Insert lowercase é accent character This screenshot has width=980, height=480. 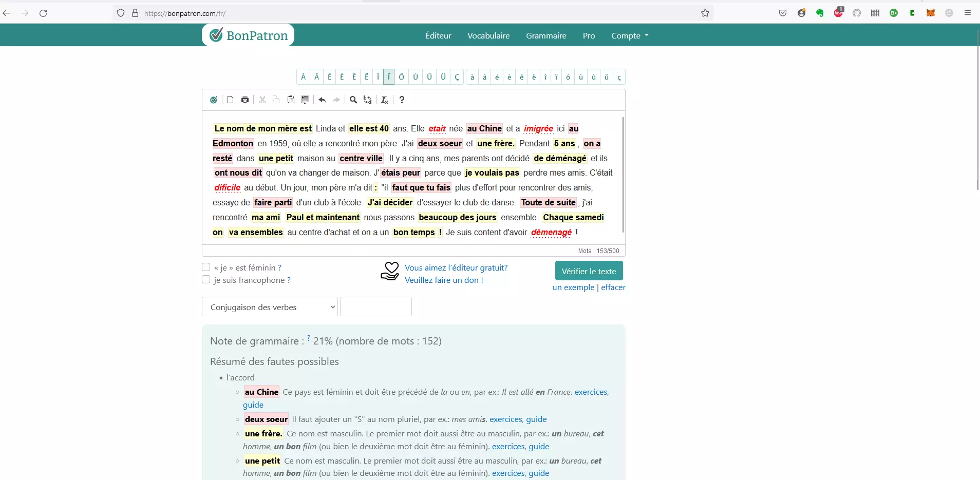click(497, 77)
